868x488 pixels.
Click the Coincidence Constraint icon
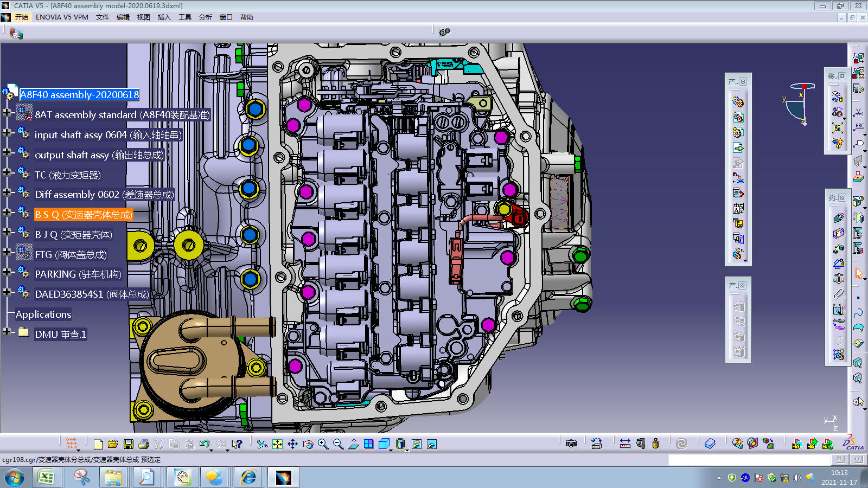point(838,218)
